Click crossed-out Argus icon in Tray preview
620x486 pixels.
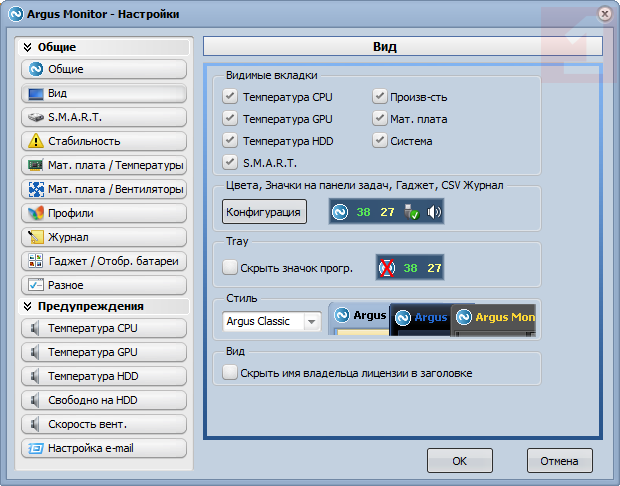pyautogui.click(x=386, y=268)
